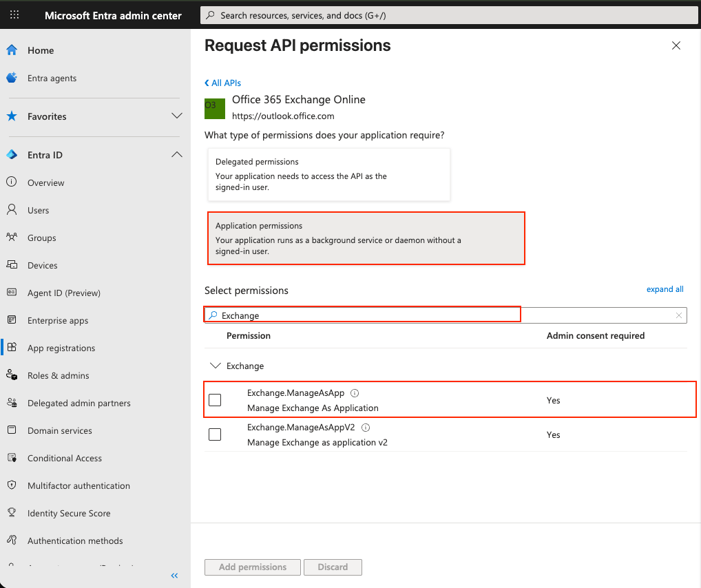Click the Delegated admin partners icon

[12, 402]
